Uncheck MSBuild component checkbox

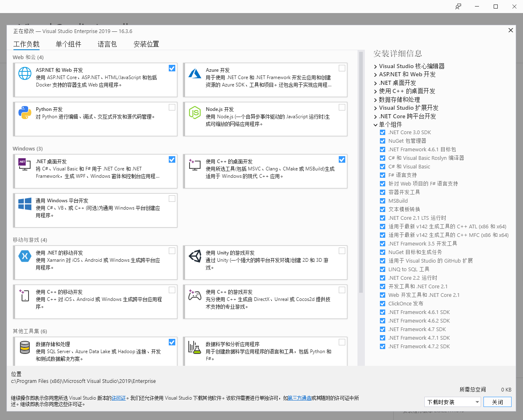(x=382, y=201)
